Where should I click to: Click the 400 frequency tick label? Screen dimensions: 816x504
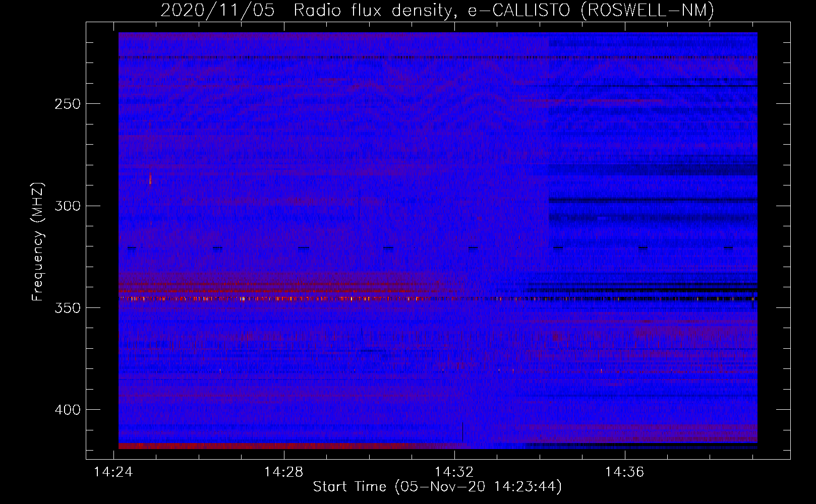tap(68, 410)
